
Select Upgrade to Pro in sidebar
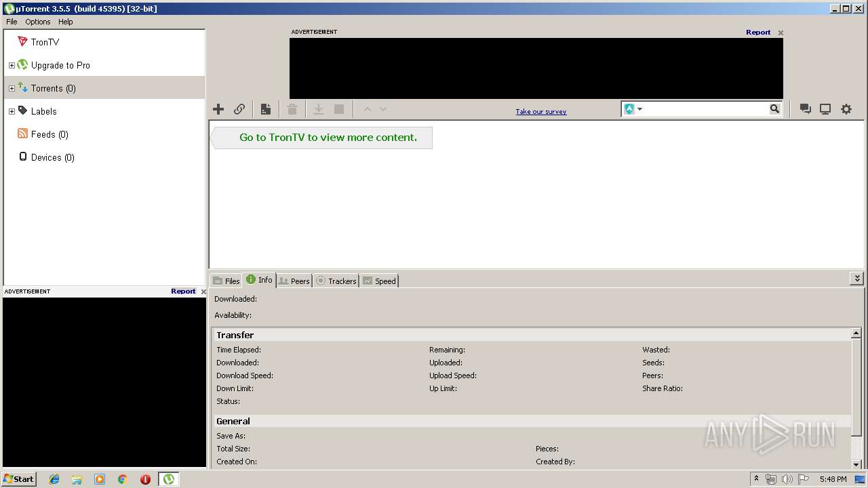point(60,65)
